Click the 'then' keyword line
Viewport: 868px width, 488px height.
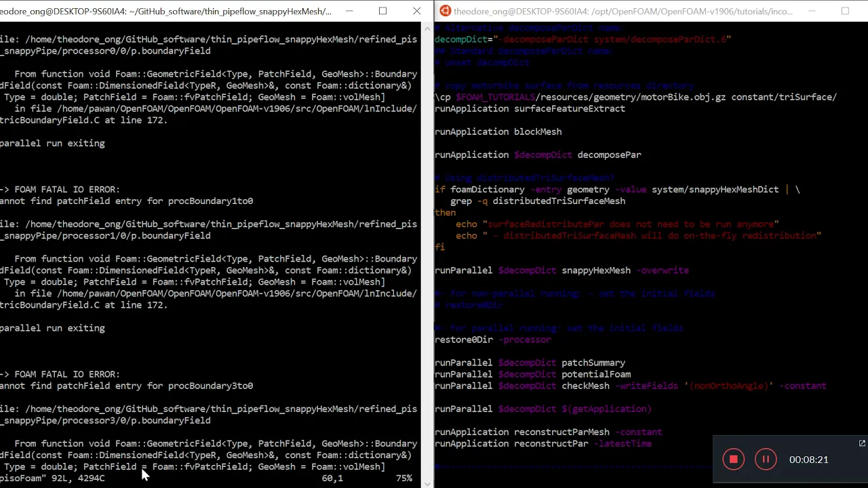click(x=445, y=212)
